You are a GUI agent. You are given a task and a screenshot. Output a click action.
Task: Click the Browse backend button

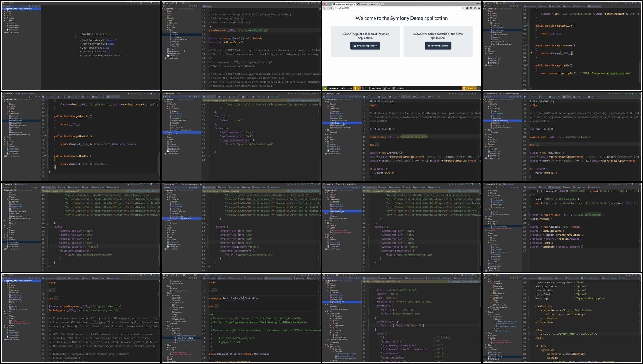(x=438, y=46)
